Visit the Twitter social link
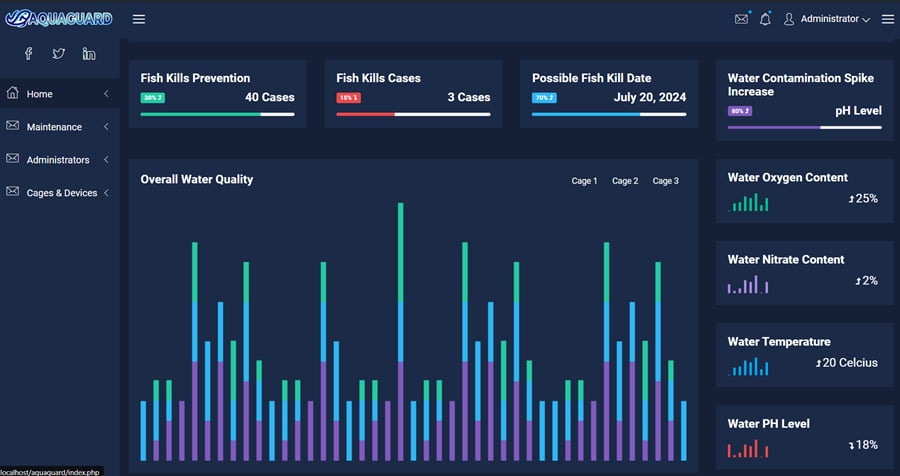This screenshot has height=476, width=900. 59,54
